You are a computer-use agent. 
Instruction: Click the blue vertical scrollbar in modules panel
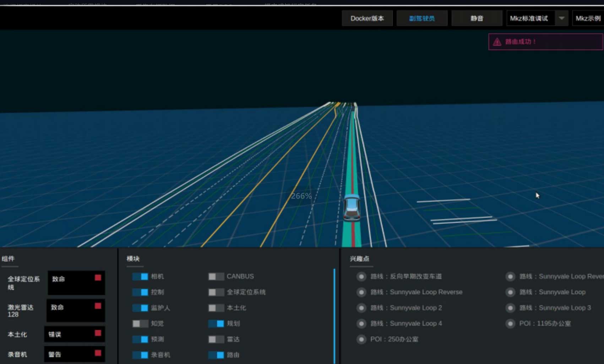point(334,316)
